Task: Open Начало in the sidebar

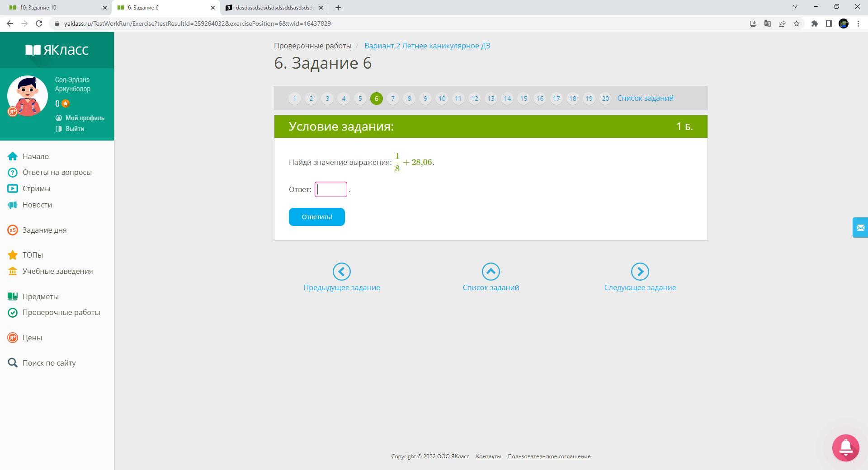Action: (36, 156)
